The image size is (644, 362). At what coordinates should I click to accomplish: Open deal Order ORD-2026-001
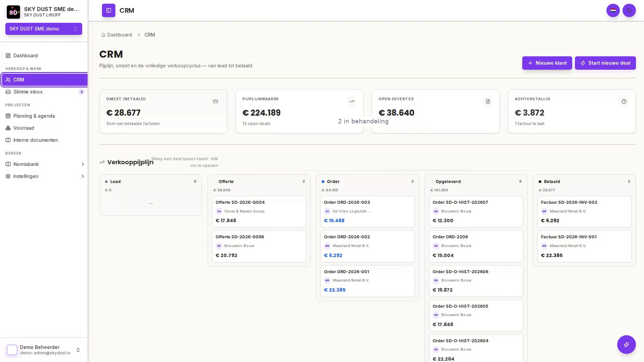point(368,281)
